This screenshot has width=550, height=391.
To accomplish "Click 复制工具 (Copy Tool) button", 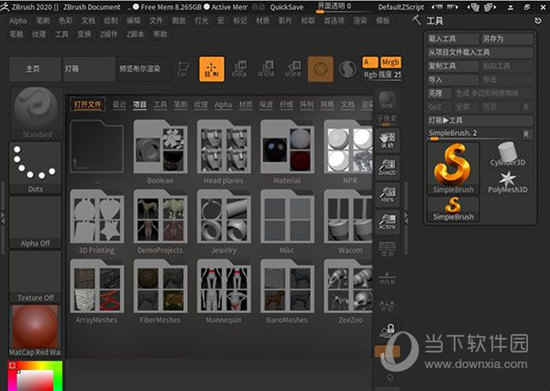I will [x=452, y=66].
